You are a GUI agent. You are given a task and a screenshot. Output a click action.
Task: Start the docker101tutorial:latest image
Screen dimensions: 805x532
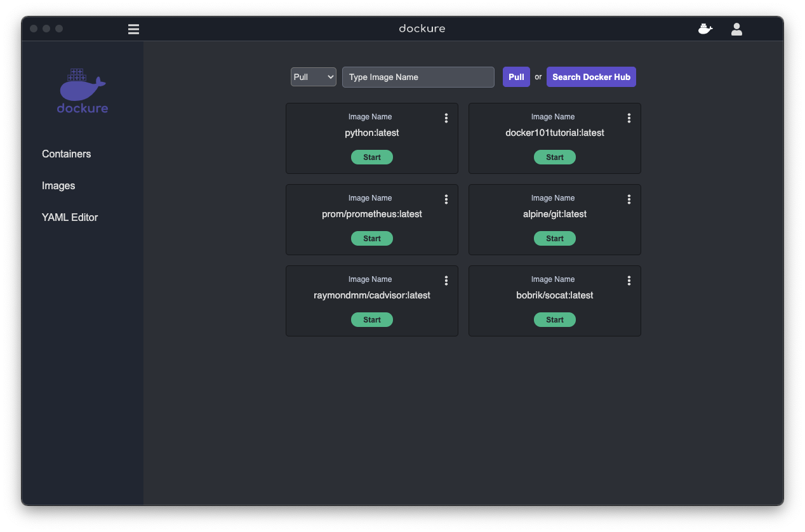coord(555,157)
